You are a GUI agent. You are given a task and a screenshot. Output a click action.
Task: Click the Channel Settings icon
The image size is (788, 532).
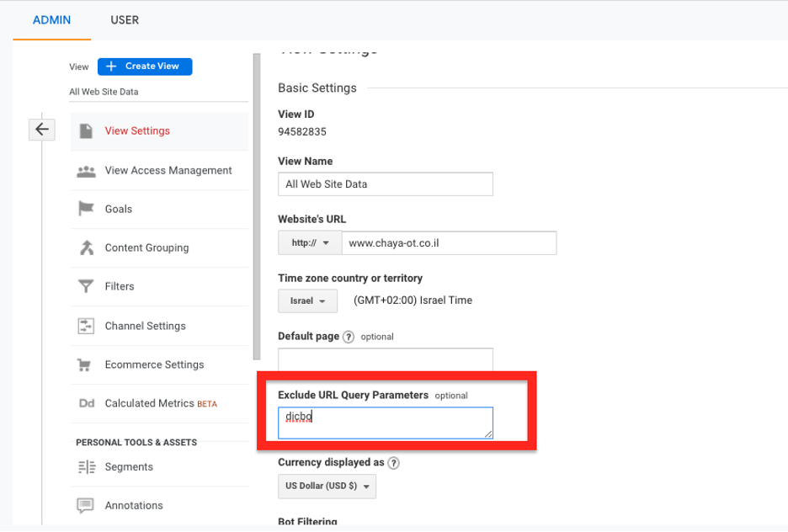pos(86,326)
